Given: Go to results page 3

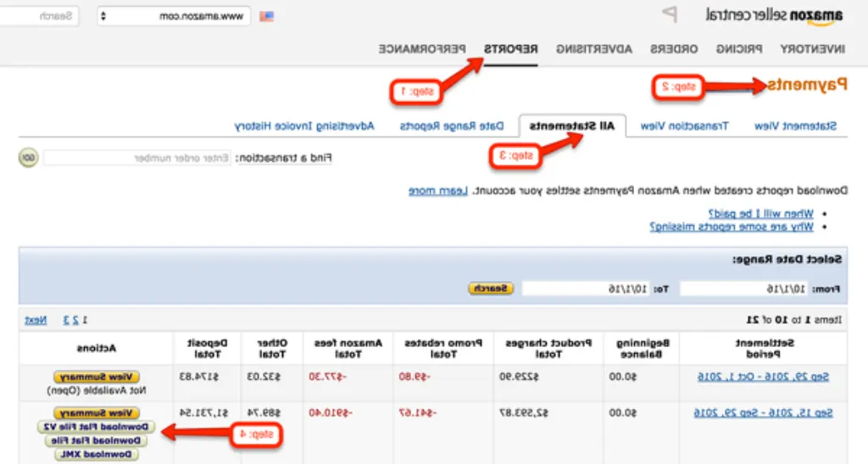Looking at the screenshot, I should (x=66, y=320).
